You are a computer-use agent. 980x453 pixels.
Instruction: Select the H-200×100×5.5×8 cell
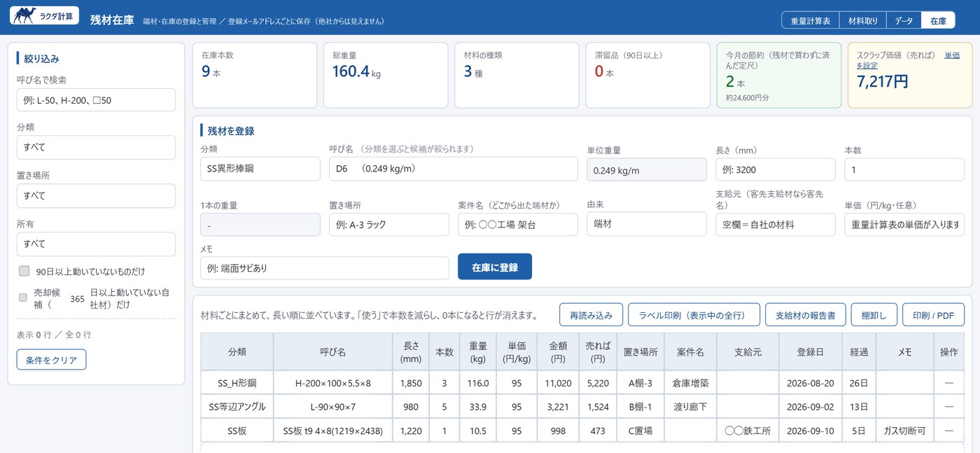pyautogui.click(x=332, y=383)
